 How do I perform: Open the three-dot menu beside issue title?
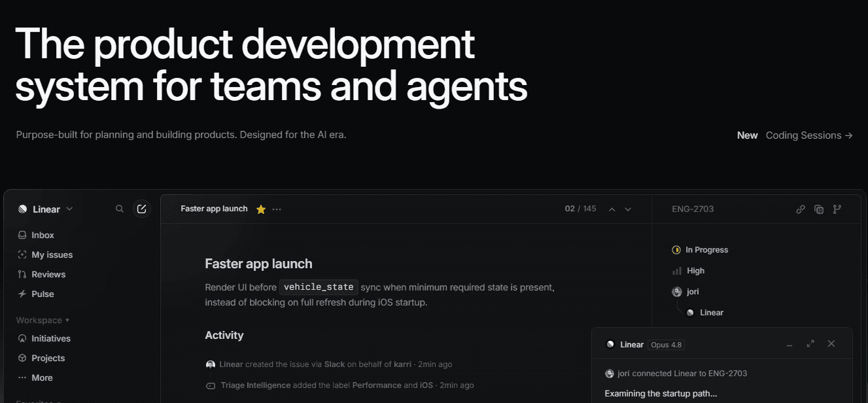277,209
